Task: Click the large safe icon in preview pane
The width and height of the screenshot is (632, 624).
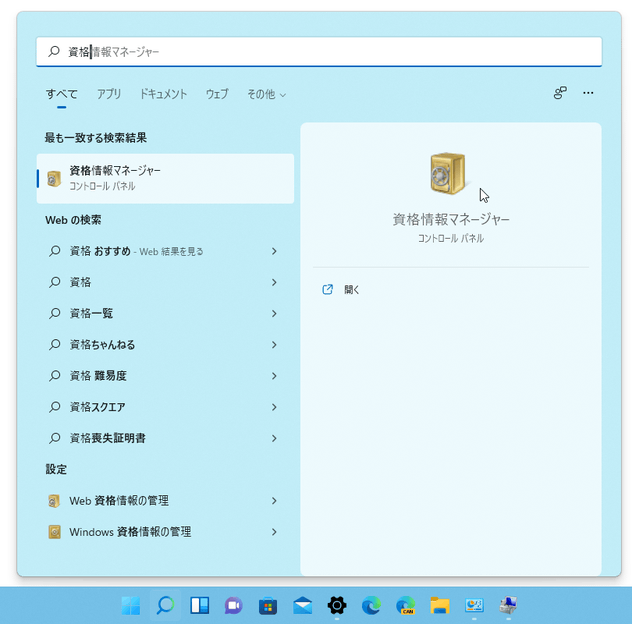Action: (x=448, y=173)
